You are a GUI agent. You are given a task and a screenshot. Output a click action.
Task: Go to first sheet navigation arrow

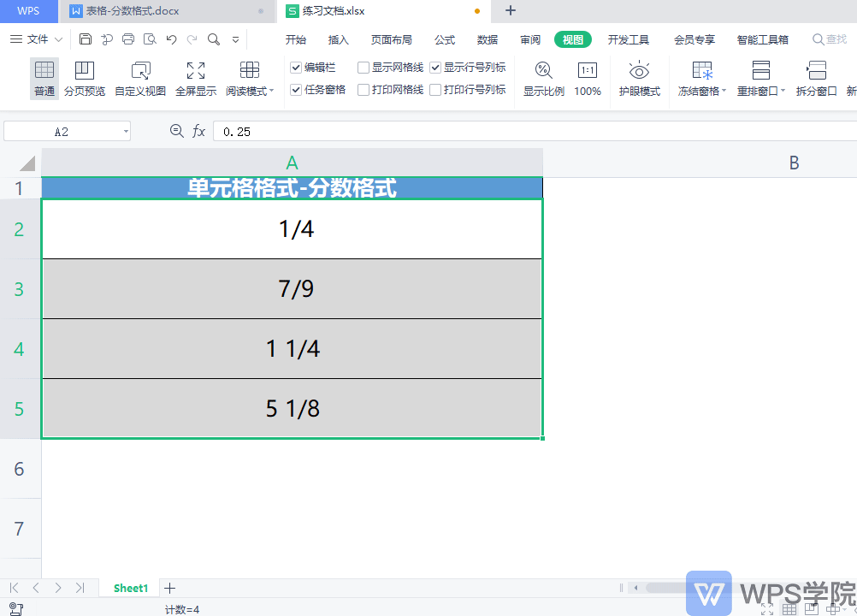pos(15,588)
